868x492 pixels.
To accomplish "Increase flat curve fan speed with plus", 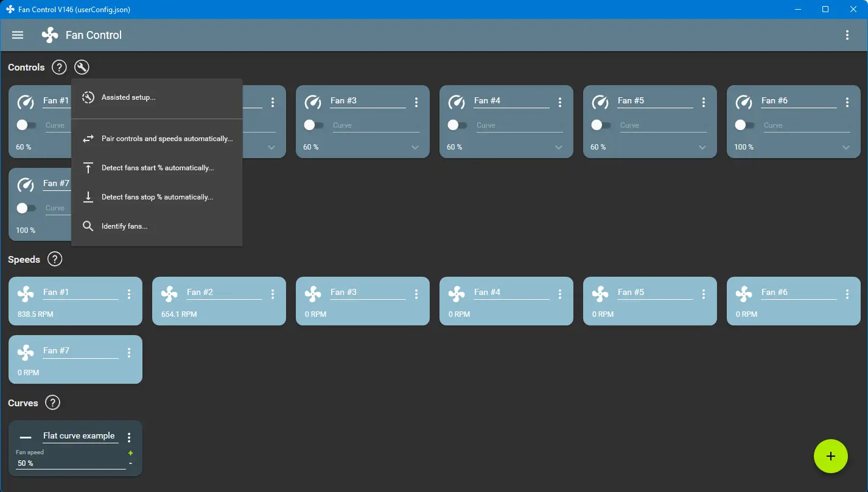I will point(130,453).
